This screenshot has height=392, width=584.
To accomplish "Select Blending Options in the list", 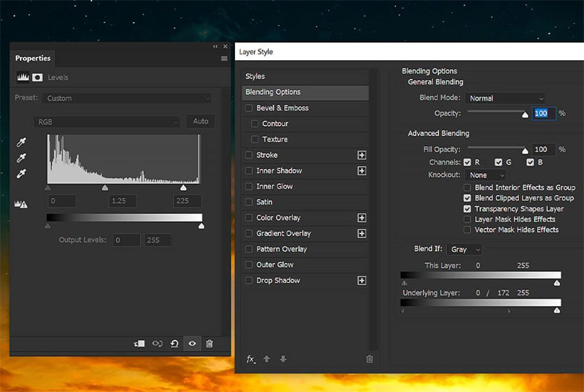I will pyautogui.click(x=305, y=92).
